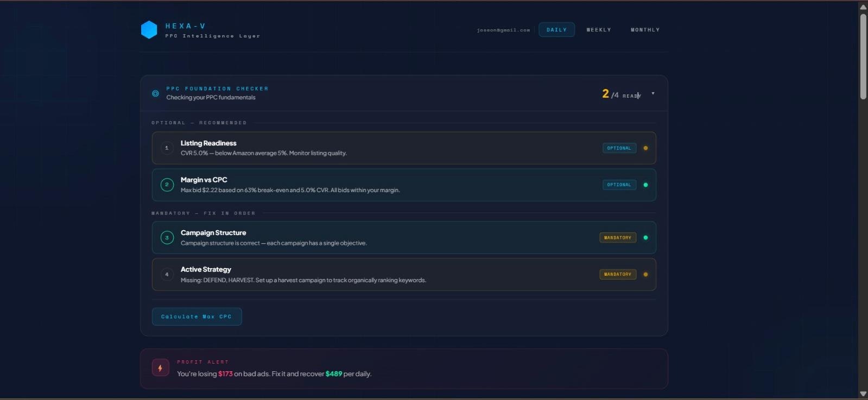Screen dimensions: 868x400
Task: Click the 'PROFIT ALERT' label
Action: pyautogui.click(x=203, y=362)
